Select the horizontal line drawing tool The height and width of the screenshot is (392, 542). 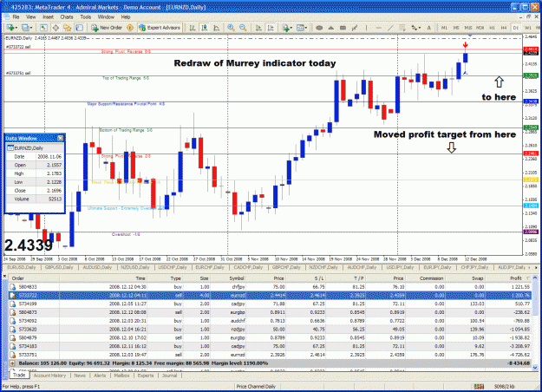pos(378,28)
